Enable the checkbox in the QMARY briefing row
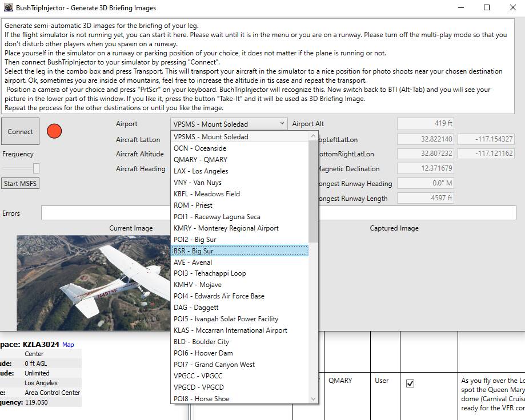 click(410, 384)
